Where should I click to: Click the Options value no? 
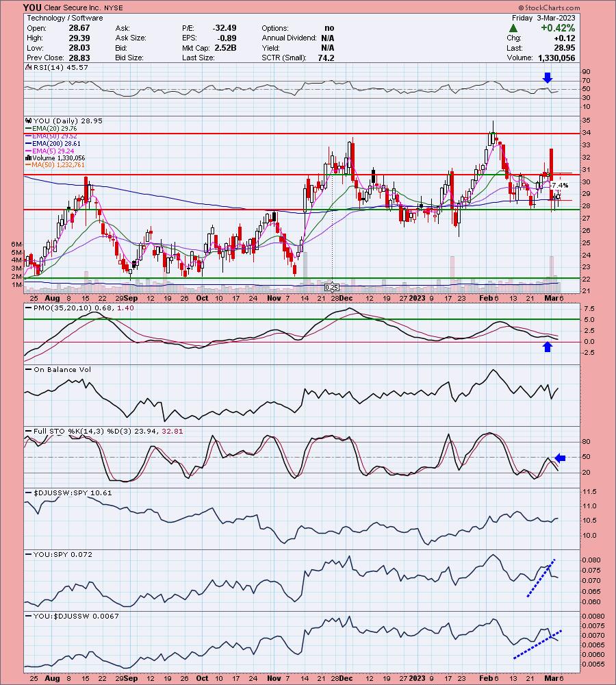coord(329,28)
